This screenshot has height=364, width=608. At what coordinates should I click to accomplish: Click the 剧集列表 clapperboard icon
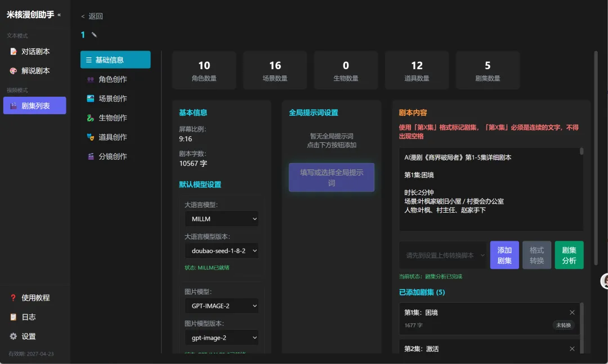tap(14, 106)
